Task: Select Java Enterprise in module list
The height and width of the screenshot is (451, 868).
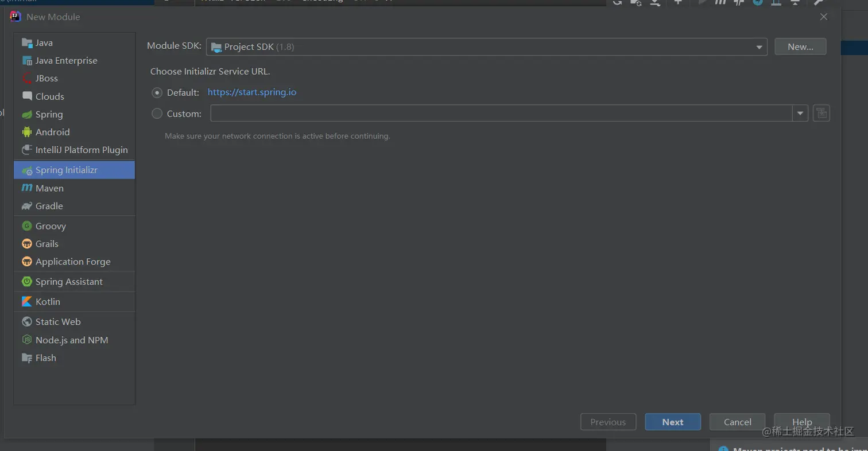Action: tap(74, 60)
